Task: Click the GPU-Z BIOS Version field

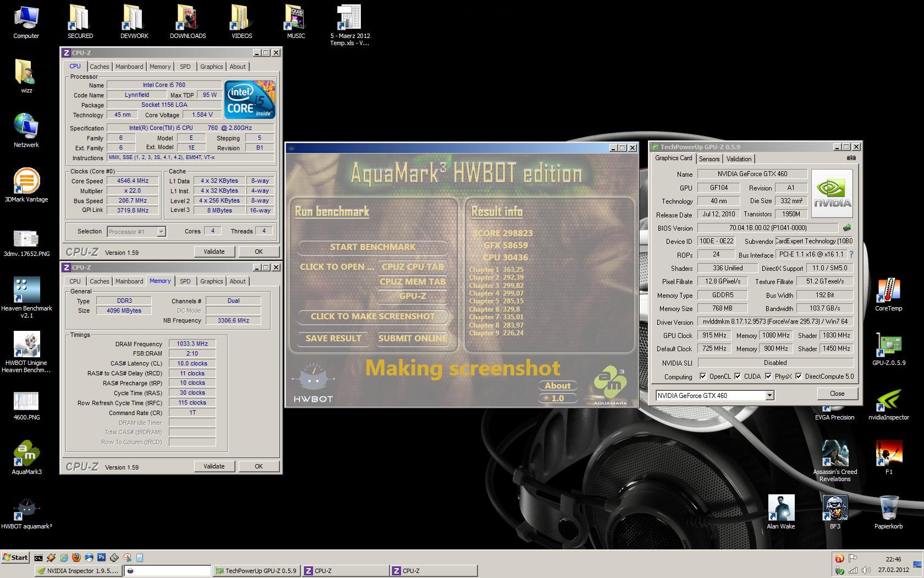Action: (x=768, y=228)
